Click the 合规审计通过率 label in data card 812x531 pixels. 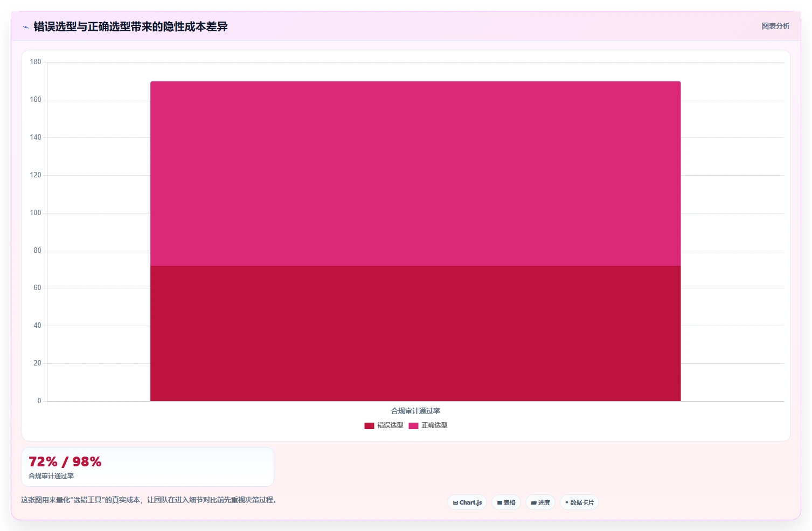[x=51, y=476]
